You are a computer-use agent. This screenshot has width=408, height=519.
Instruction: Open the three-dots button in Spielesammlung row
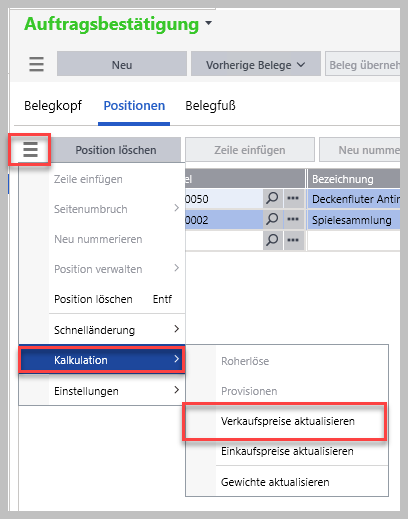click(x=293, y=219)
